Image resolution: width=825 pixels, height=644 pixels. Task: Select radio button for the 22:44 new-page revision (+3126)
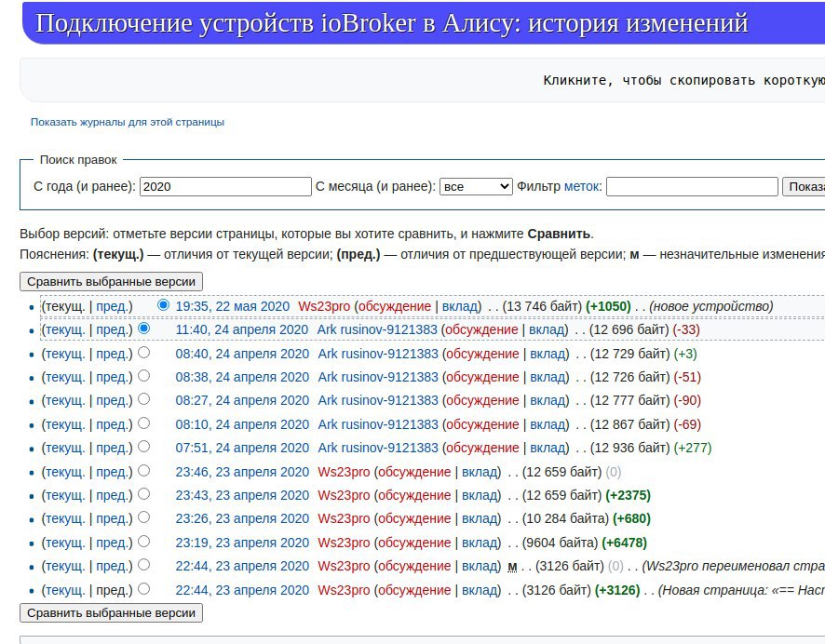[143, 589]
